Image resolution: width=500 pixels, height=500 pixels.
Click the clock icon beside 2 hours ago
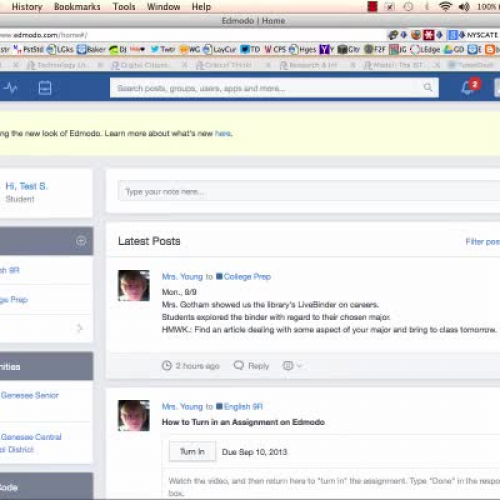[167, 366]
